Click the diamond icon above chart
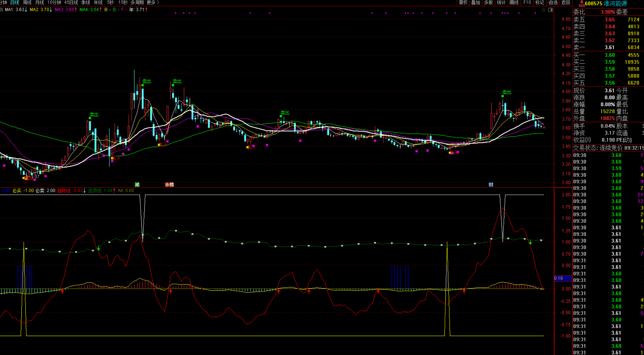The height and width of the screenshot is (355, 644). tap(544, 10)
